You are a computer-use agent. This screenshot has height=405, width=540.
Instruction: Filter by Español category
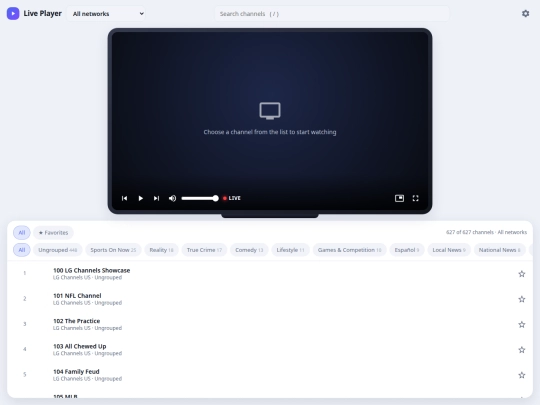coord(407,250)
